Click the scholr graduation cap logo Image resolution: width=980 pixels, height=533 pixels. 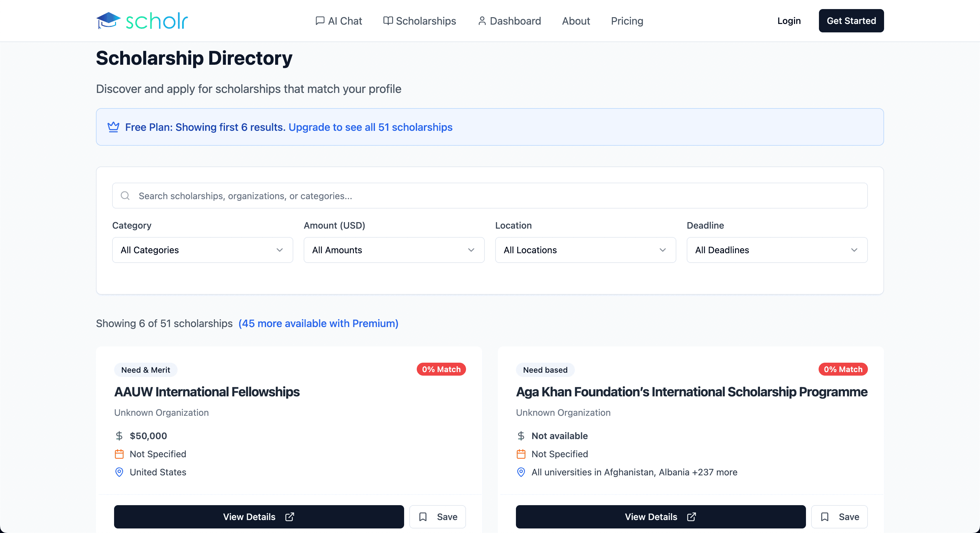coord(109,20)
